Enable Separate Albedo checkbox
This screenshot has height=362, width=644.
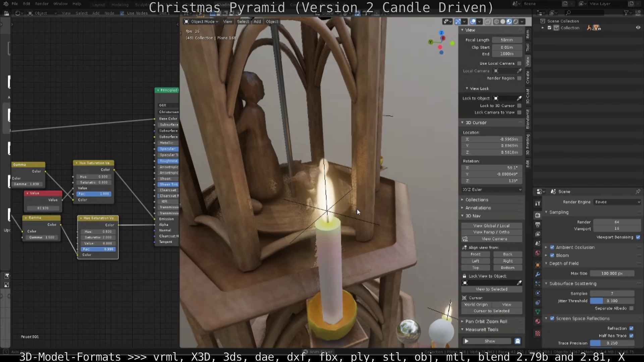coord(632,309)
